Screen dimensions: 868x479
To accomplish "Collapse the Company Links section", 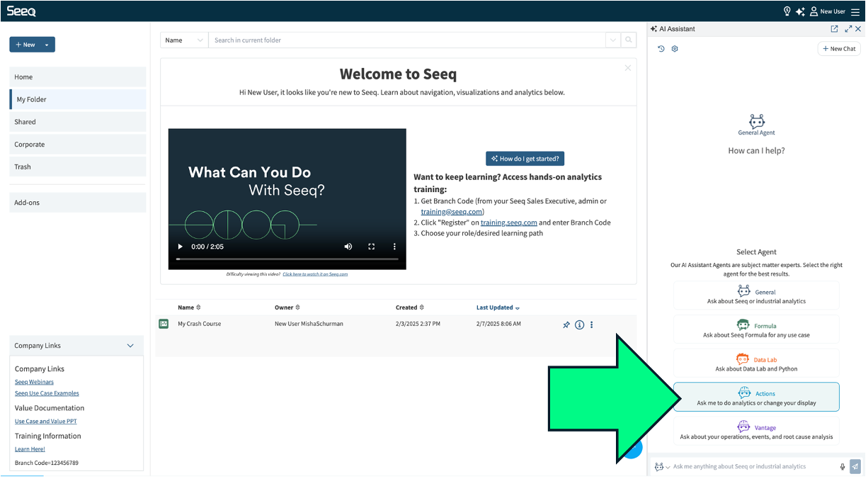I will pos(130,346).
